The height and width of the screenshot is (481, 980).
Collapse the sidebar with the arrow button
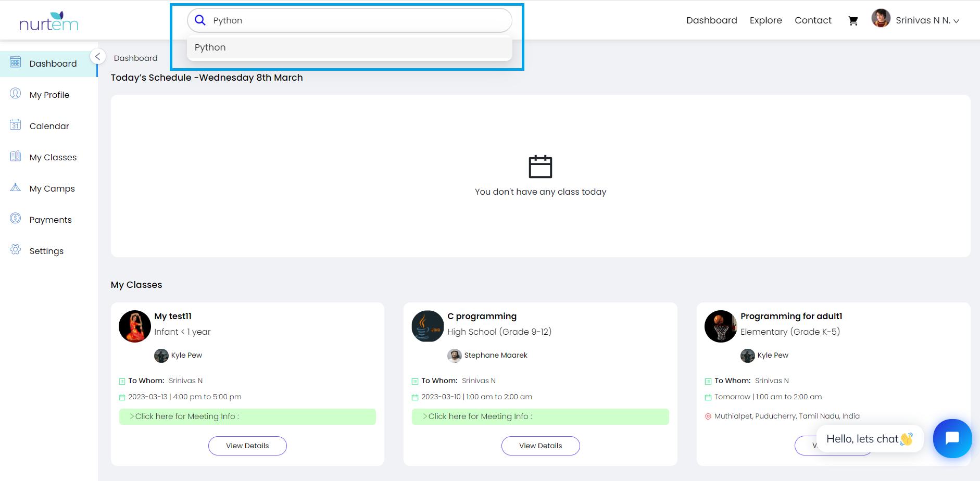coord(97,56)
